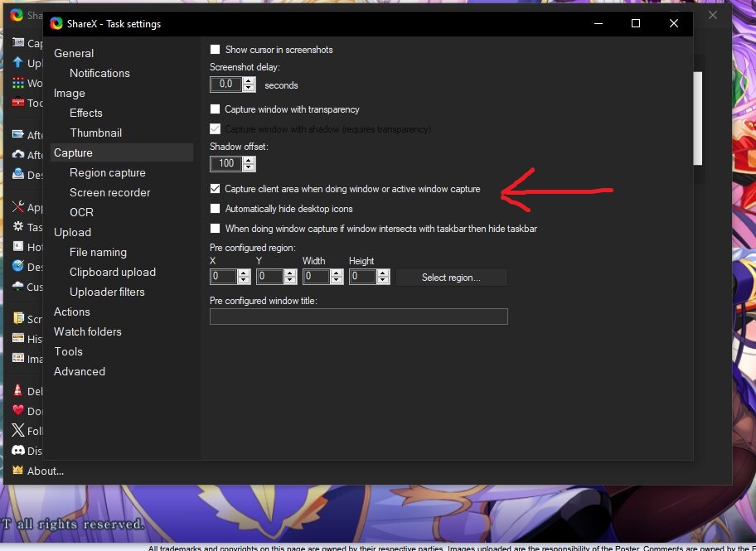The height and width of the screenshot is (551, 756).
Task: Open Upload arrow icon in ShareX main window
Action: tap(18, 62)
